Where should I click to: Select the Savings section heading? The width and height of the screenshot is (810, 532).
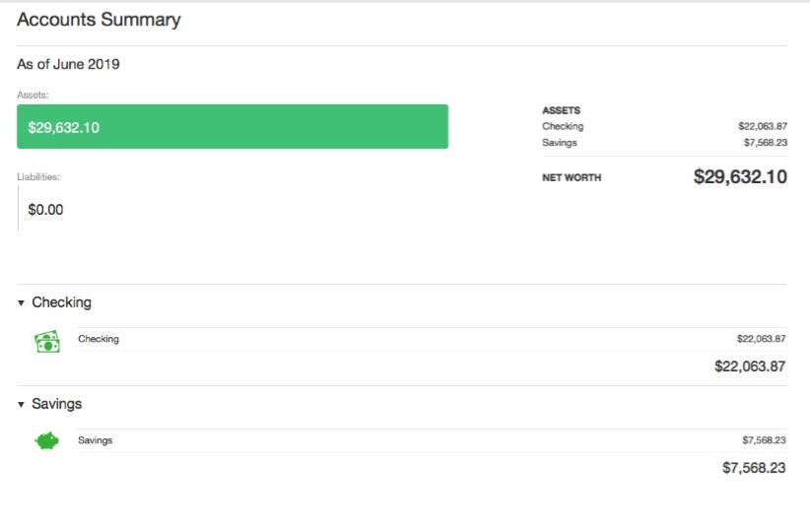[57, 403]
